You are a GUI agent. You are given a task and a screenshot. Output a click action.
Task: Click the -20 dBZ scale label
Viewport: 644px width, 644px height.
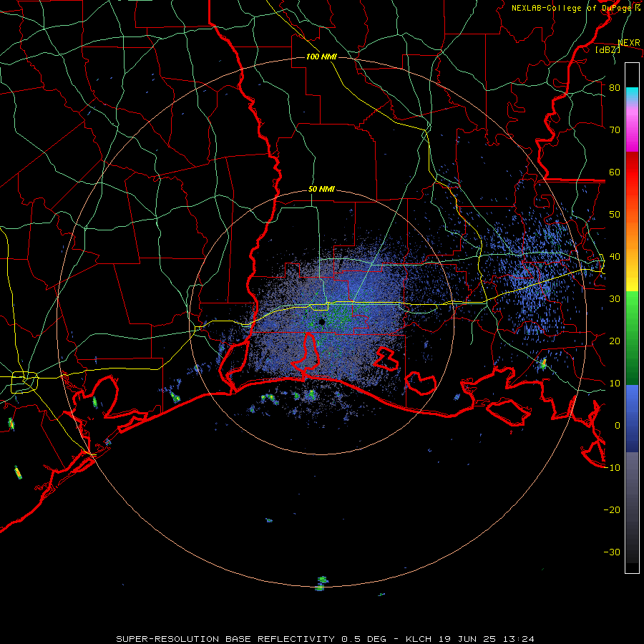(x=612, y=510)
